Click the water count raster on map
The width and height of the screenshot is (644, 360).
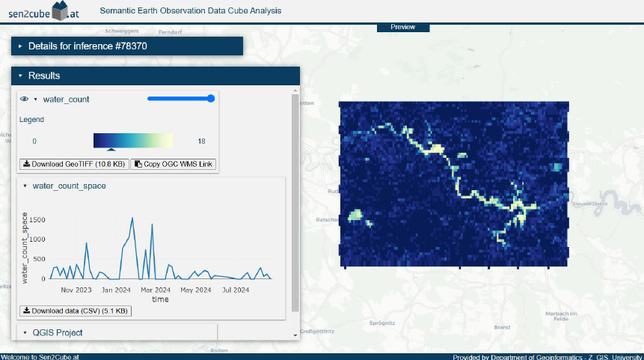[x=453, y=183]
